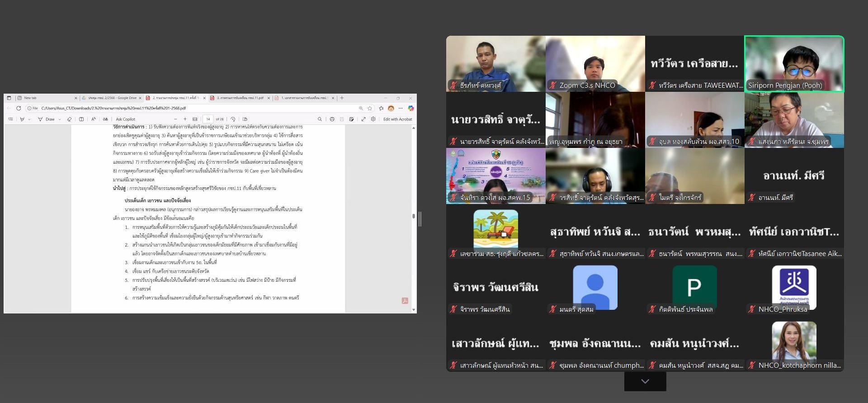This screenshot has height=403, width=868.
Task: Open the PDF find search icon
Action: coord(320,119)
